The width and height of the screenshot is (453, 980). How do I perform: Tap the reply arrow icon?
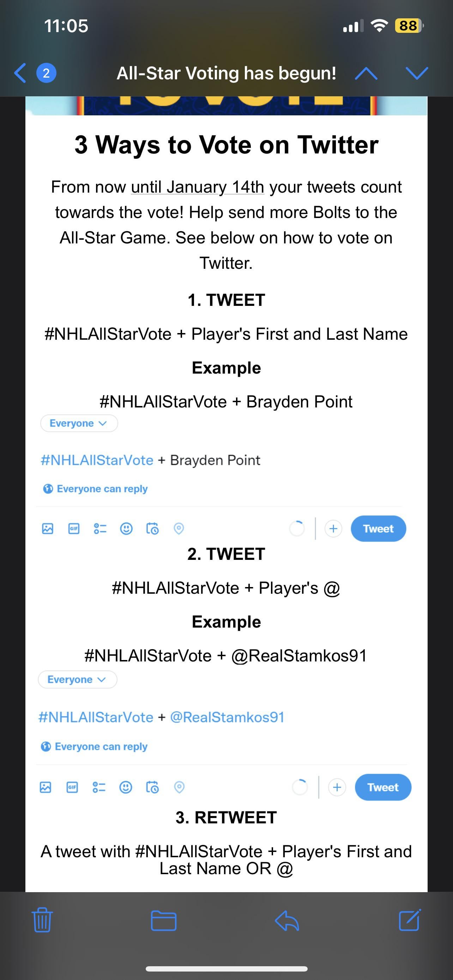point(287,921)
